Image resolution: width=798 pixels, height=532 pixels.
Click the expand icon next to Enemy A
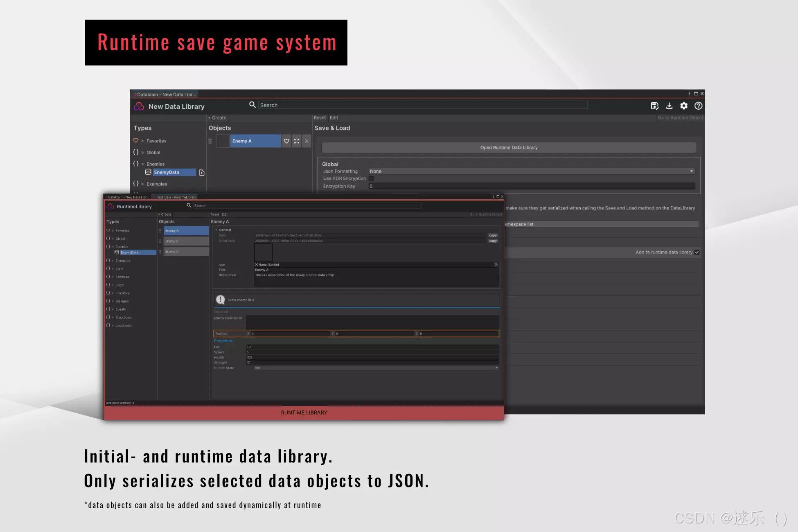[x=297, y=141]
